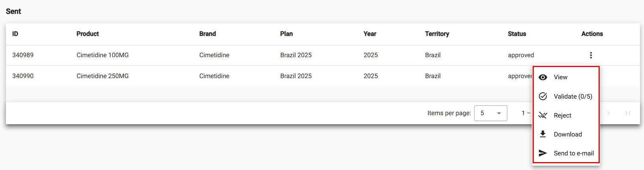Click the checkmark circle Validate icon
Screen dimensions: 644x170
543,96
